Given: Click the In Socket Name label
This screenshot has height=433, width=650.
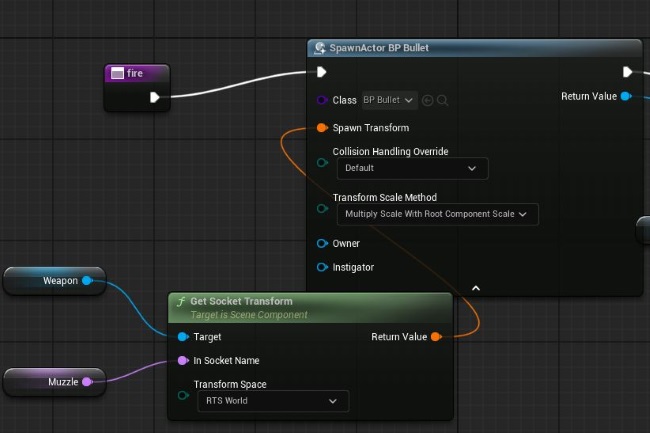Looking at the screenshot, I should 226,360.
